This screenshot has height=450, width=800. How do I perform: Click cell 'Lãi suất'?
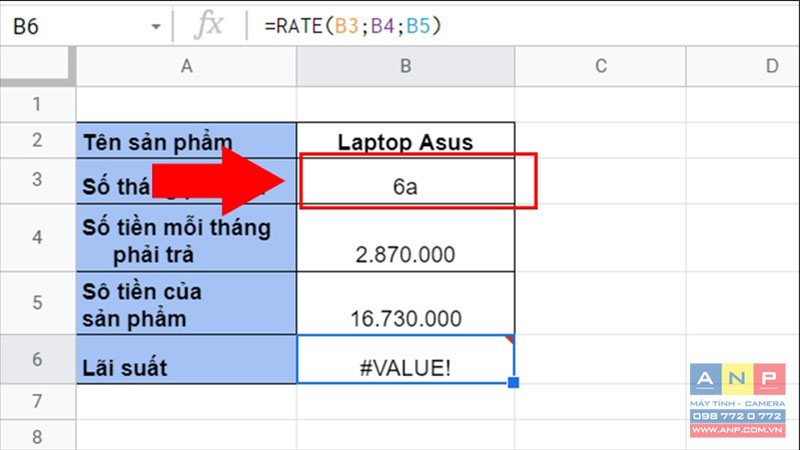click(x=186, y=359)
